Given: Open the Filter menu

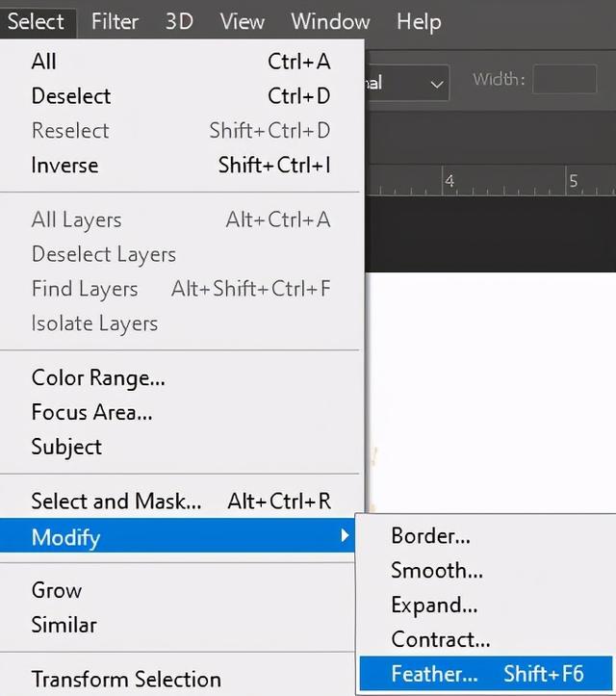Looking at the screenshot, I should click(x=115, y=21).
